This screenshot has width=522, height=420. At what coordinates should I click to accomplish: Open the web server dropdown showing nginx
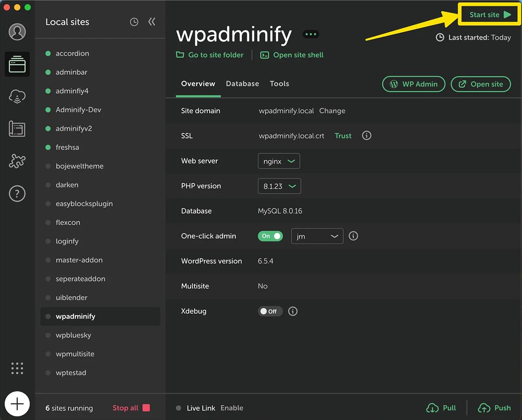tap(279, 161)
